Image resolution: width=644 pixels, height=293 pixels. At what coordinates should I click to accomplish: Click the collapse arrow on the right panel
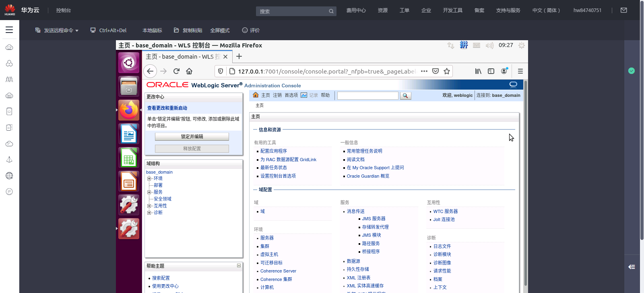pyautogui.click(x=632, y=267)
